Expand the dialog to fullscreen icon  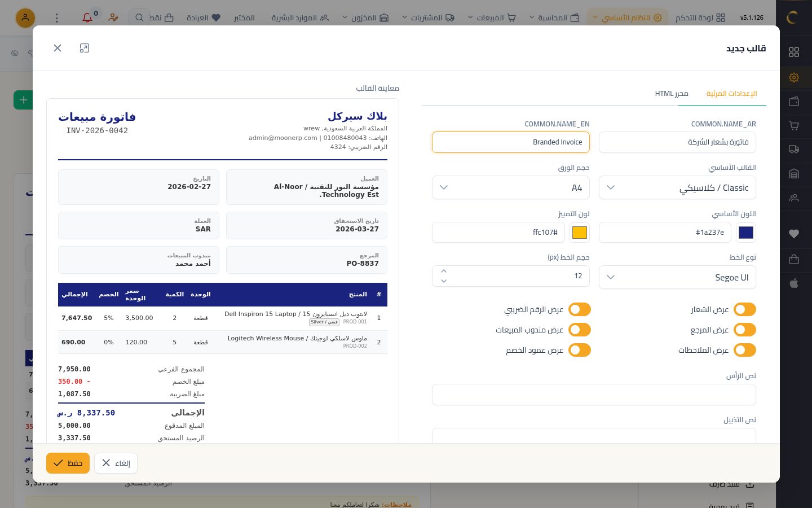pos(85,48)
